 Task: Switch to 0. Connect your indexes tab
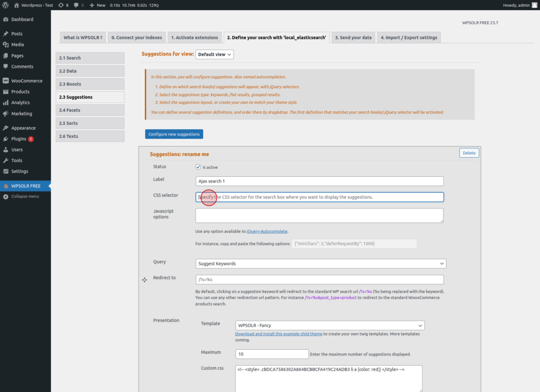(x=137, y=37)
